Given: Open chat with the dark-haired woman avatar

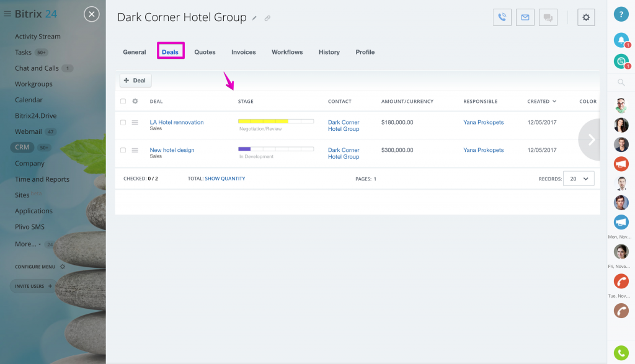Looking at the screenshot, I should coord(621,125).
